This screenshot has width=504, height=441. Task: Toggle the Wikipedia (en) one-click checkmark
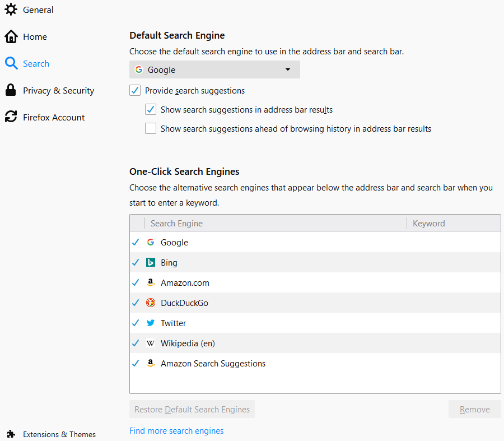click(x=136, y=343)
